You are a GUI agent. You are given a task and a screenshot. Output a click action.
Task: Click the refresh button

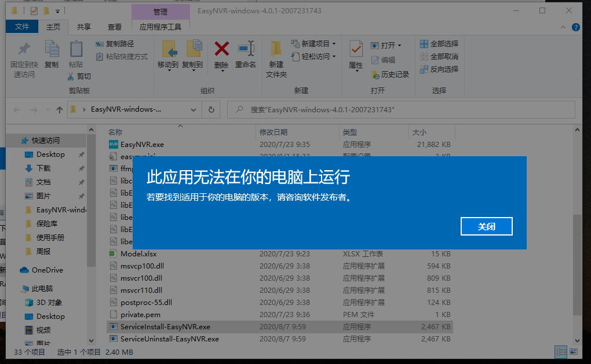pyautogui.click(x=211, y=109)
